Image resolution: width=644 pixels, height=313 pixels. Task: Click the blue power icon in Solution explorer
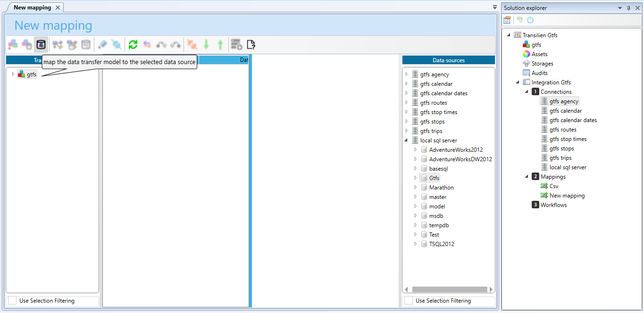tap(530, 20)
